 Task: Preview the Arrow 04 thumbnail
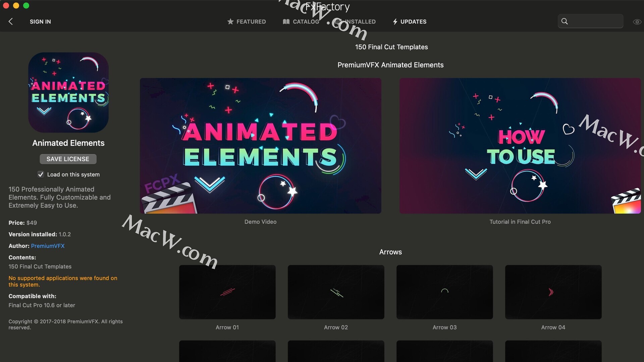tap(553, 292)
